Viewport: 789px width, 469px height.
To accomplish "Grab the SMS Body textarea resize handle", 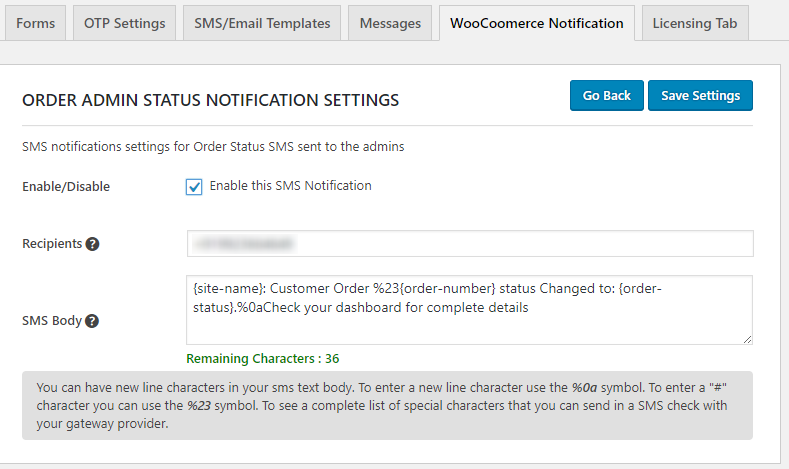I will click(x=747, y=339).
